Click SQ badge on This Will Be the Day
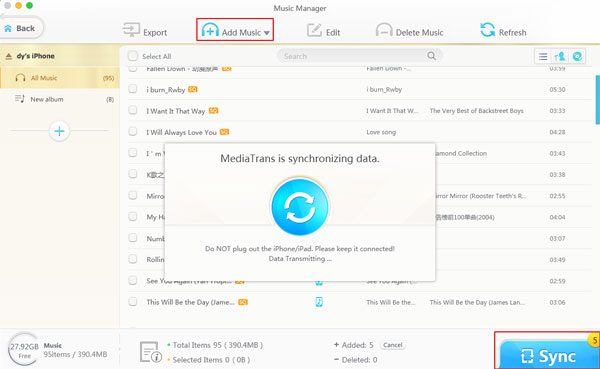 [243, 302]
